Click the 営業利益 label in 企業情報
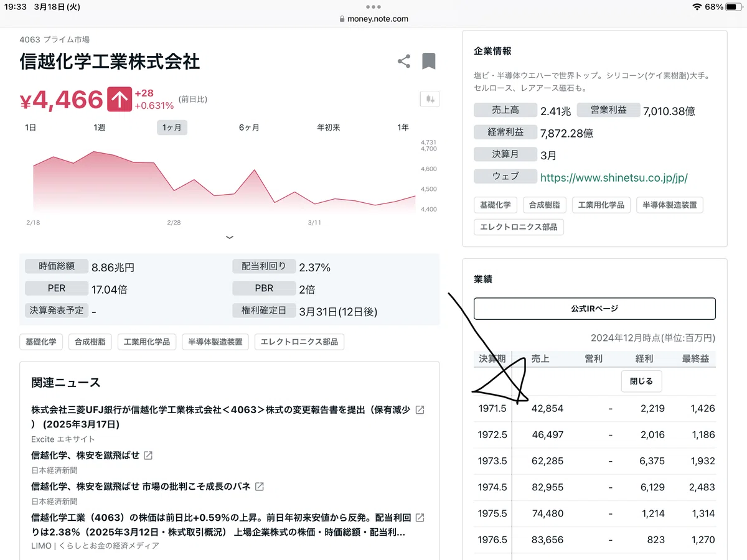Viewport: 747px width, 560px height. coord(608,110)
